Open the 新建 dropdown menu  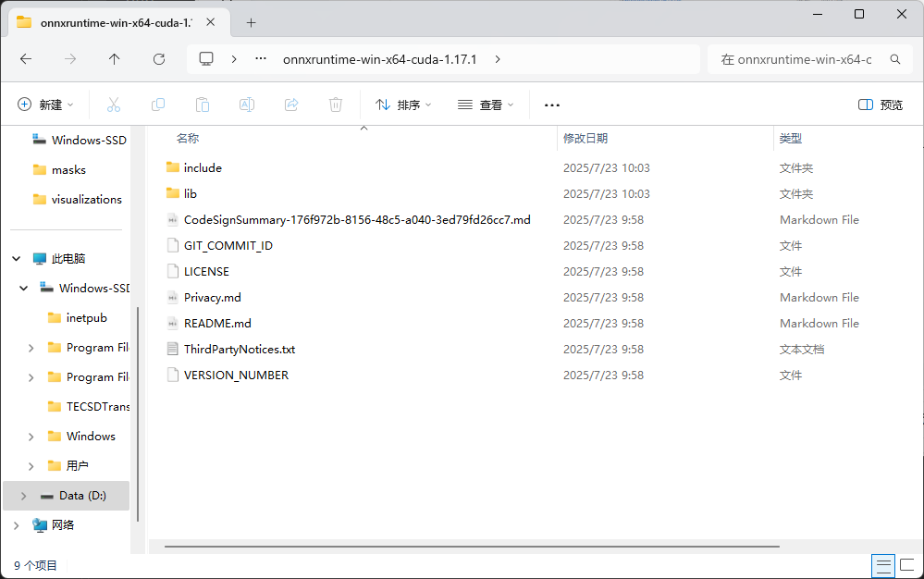coord(45,105)
